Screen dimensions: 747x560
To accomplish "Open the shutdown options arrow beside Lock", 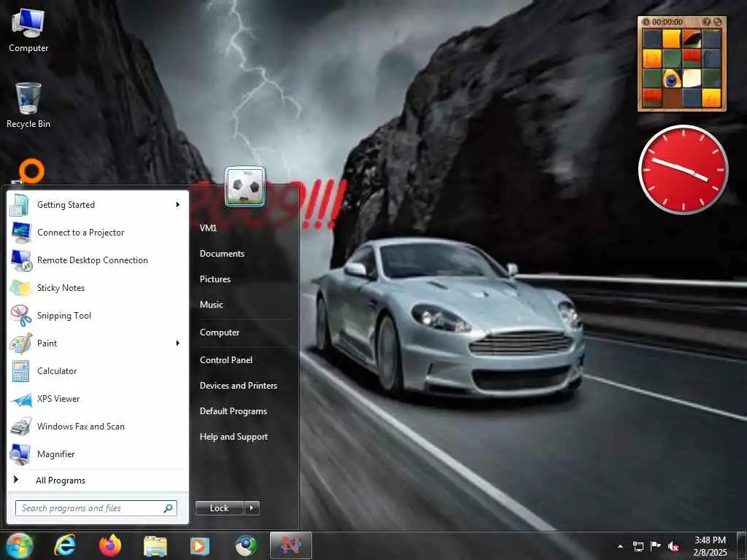I will (252, 508).
